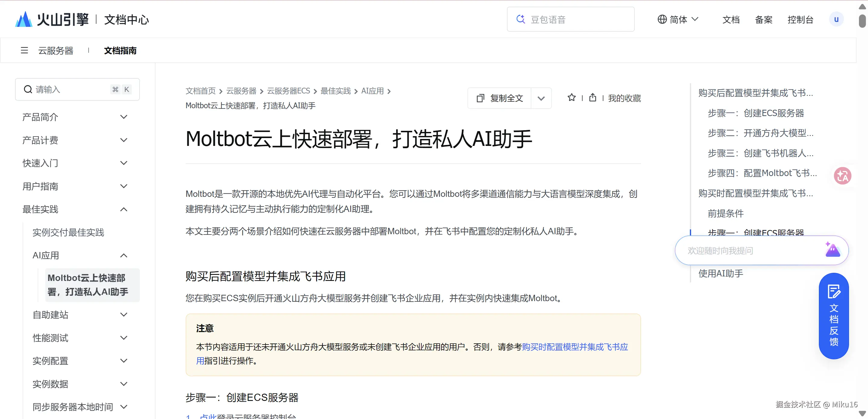Image resolution: width=868 pixels, height=419 pixels.
Task: Open dropdown arrow beside 复制全文
Action: 541,99
